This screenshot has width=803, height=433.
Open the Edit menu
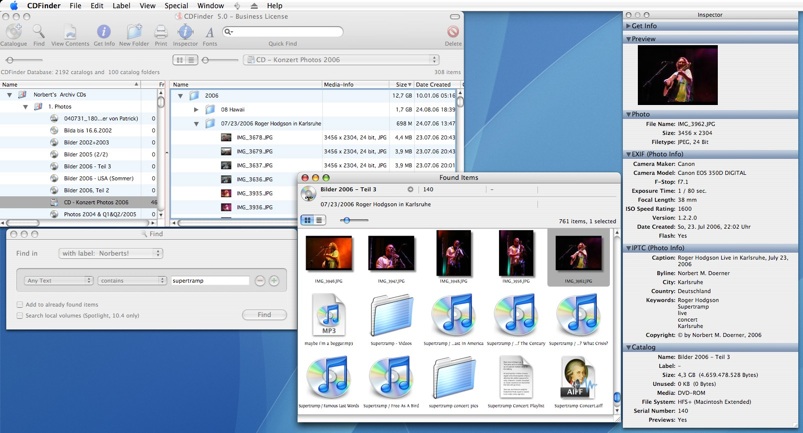coord(97,6)
